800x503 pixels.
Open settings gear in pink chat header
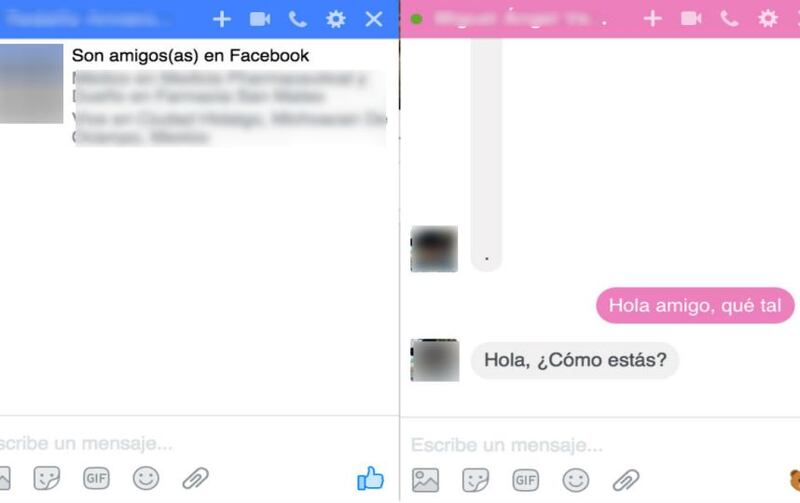(x=767, y=19)
